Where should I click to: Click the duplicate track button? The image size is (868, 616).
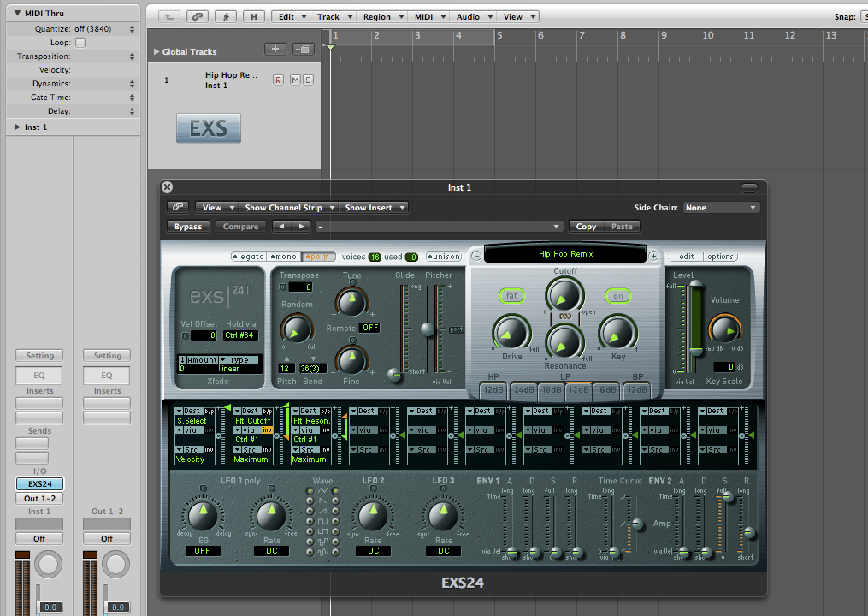coord(303,50)
